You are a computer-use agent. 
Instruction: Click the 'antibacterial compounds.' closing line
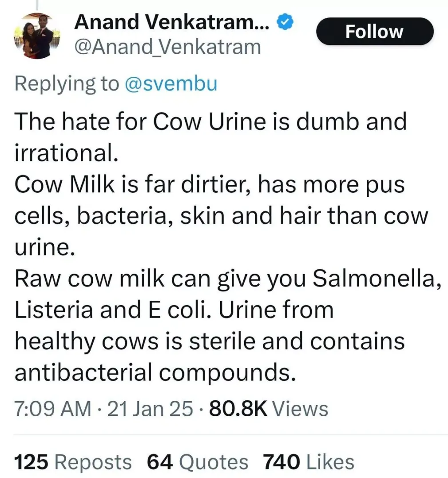click(x=155, y=373)
